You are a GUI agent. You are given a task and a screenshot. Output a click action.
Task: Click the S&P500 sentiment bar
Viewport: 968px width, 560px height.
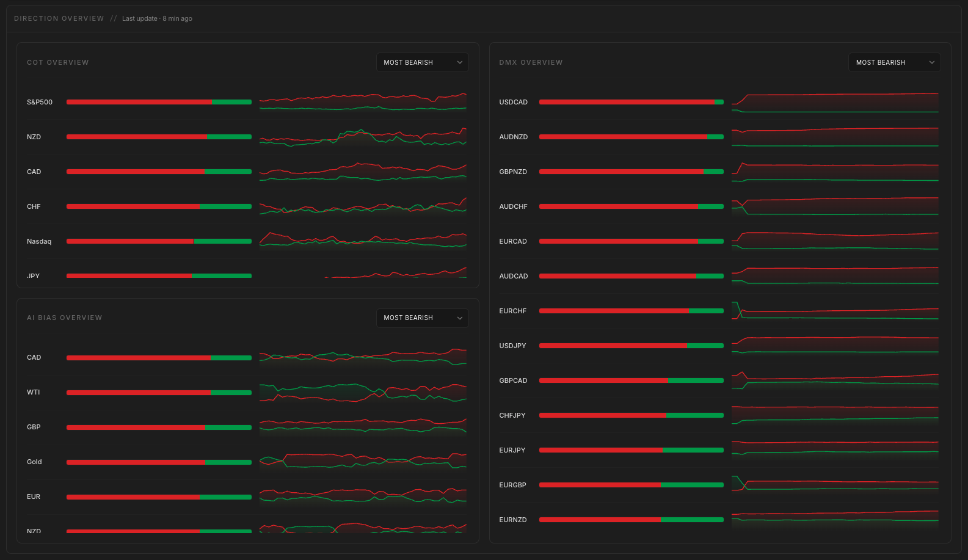pyautogui.click(x=159, y=102)
